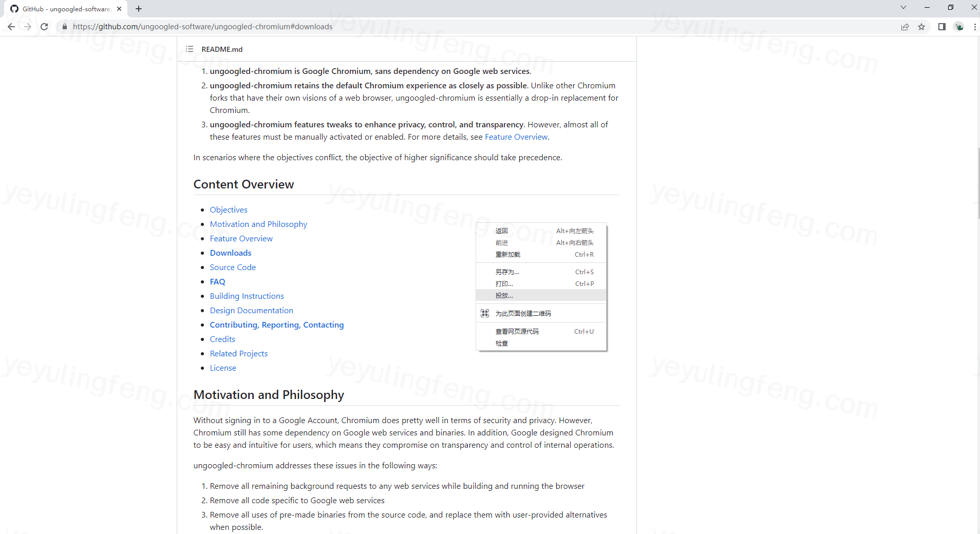980x534 pixels.
Task: Open the Building Instructions link
Action: 247,296
